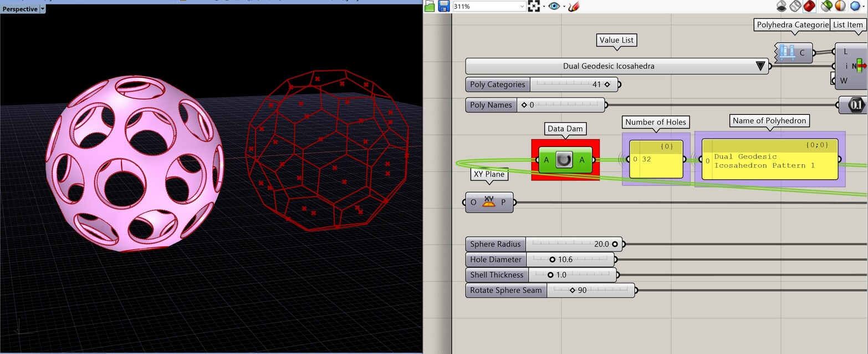Adjust the Sphere Radius slider grip
The image size is (868, 354).
[615, 244]
